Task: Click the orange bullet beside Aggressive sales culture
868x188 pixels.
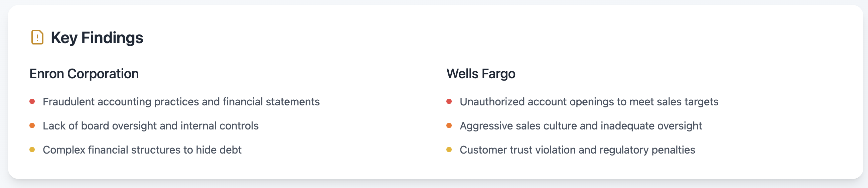Action: 449,125
